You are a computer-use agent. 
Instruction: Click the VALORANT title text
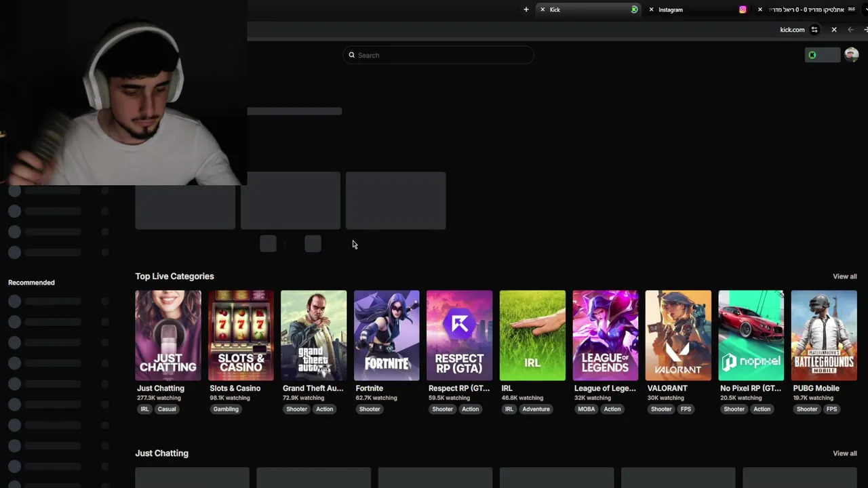point(667,388)
